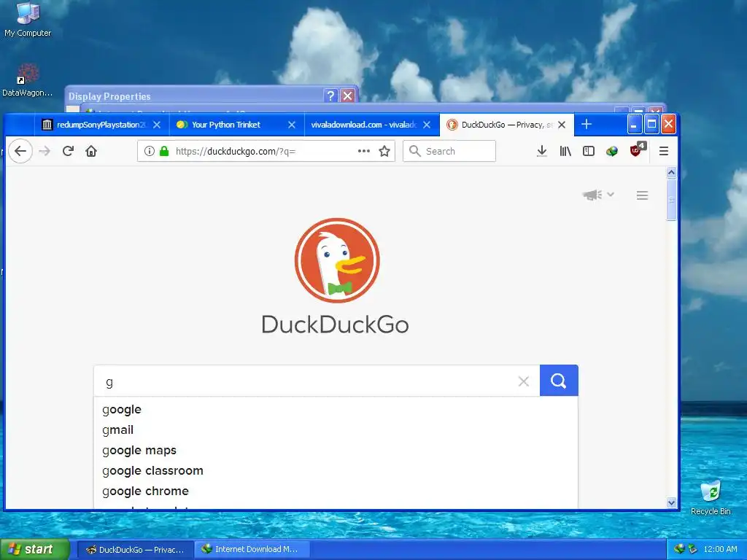Screen dimensions: 747x560
Task: Open the Firefox hamburger menu
Action: click(664, 151)
